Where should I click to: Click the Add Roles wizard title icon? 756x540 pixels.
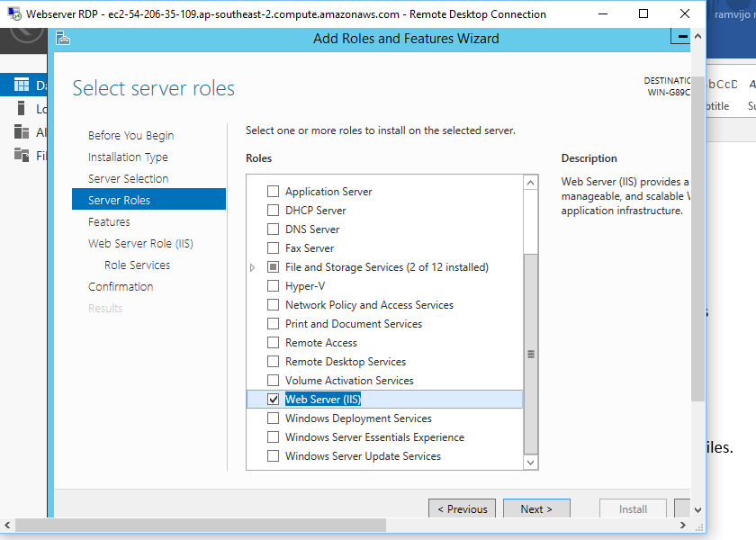[x=63, y=38]
